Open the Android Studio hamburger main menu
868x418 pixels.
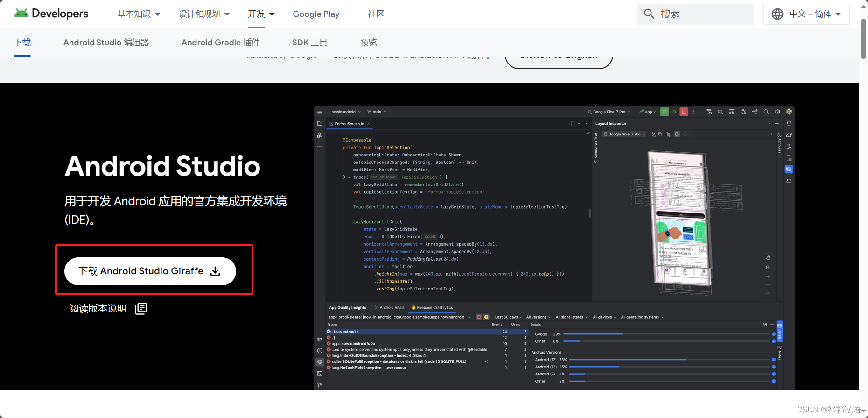pos(320,112)
